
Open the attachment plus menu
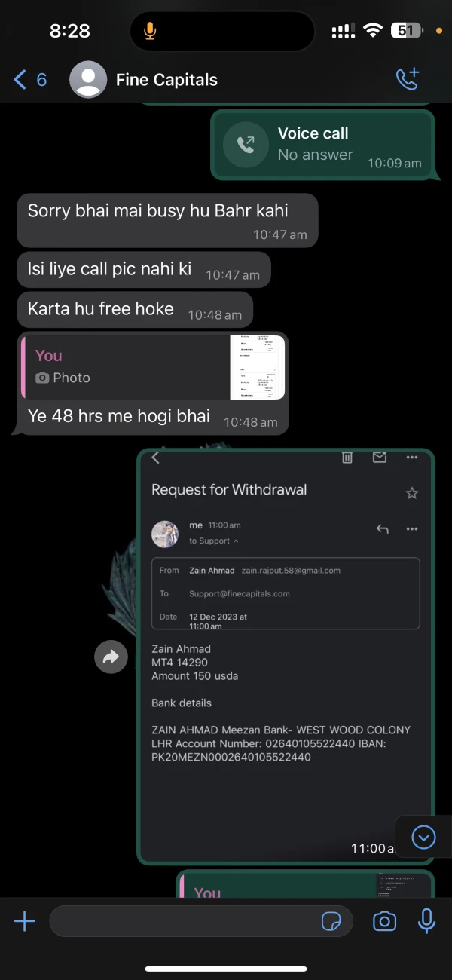pyautogui.click(x=25, y=920)
